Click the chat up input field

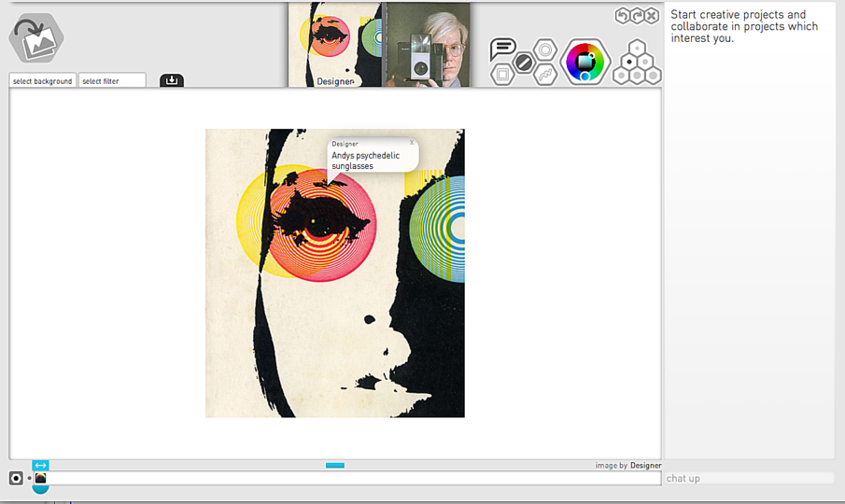point(749,478)
